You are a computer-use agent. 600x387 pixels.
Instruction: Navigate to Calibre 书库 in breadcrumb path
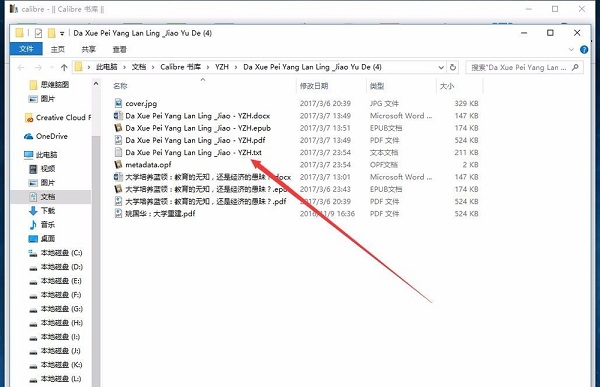click(x=180, y=67)
